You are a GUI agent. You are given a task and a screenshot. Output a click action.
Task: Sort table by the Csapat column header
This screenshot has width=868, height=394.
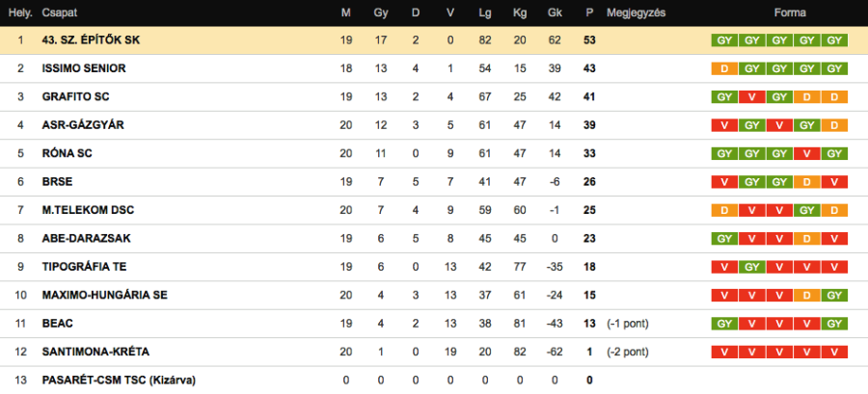60,13
